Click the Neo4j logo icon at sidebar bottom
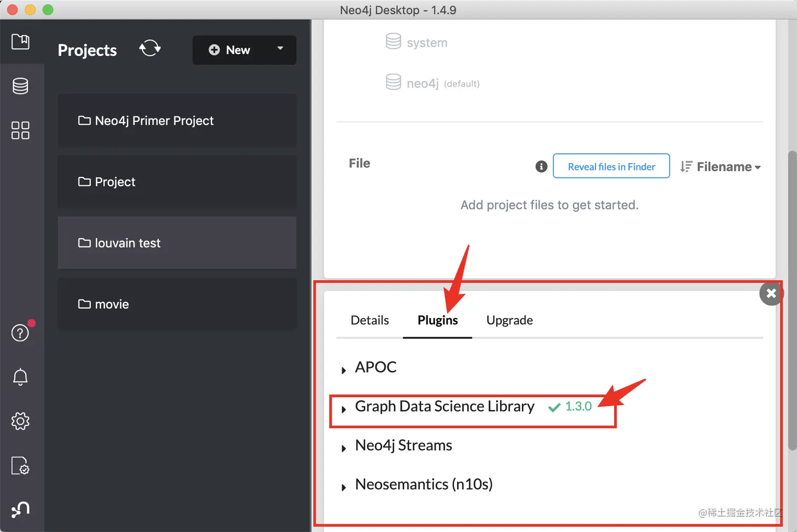This screenshot has height=532, width=797. coord(21,509)
